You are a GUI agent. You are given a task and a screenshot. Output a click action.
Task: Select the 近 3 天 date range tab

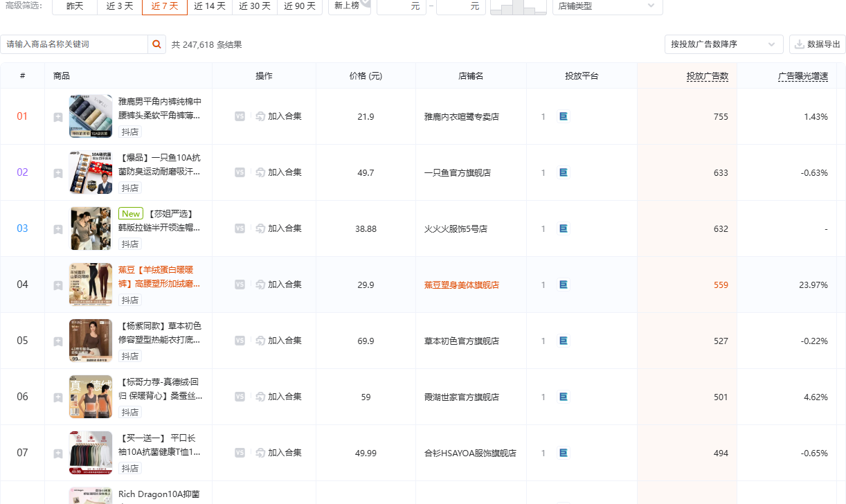click(x=120, y=6)
